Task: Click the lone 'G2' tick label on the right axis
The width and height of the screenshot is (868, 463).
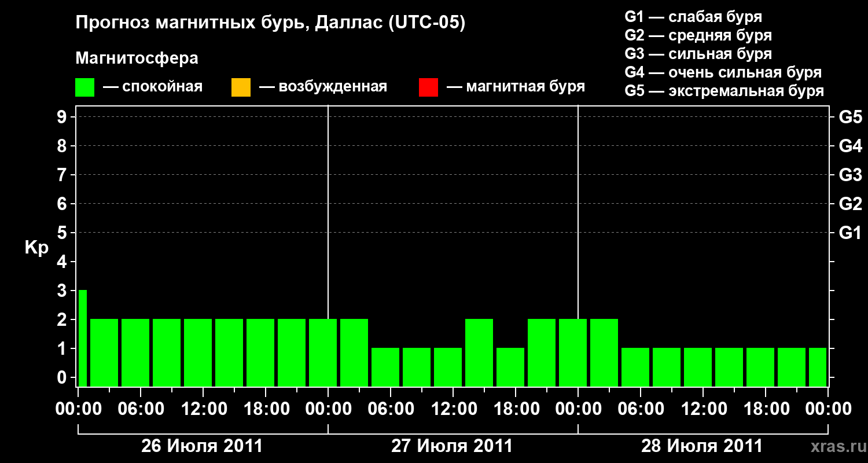Action: [x=851, y=204]
